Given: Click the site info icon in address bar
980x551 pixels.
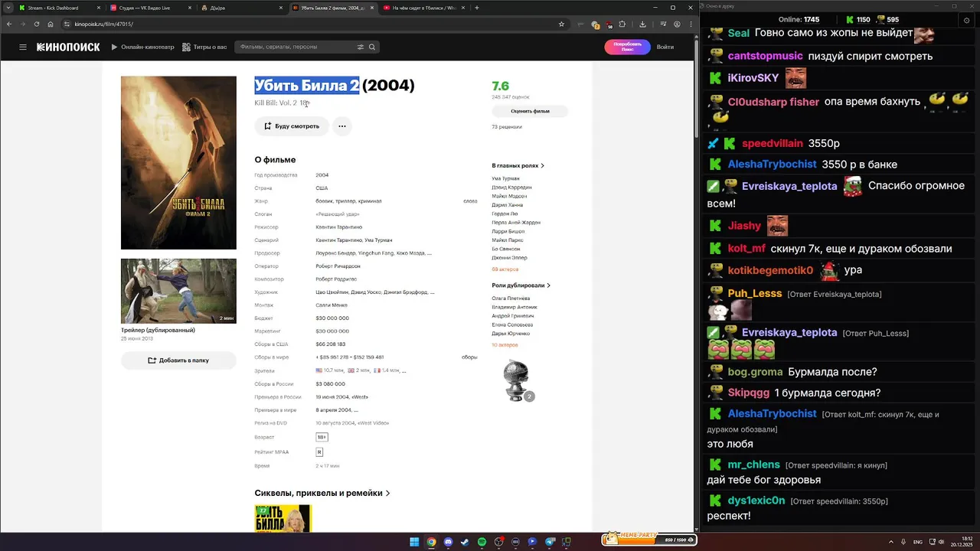Looking at the screenshot, I should click(x=67, y=24).
